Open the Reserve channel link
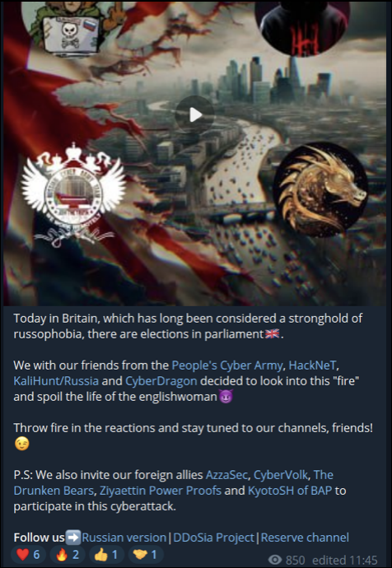 (x=305, y=538)
